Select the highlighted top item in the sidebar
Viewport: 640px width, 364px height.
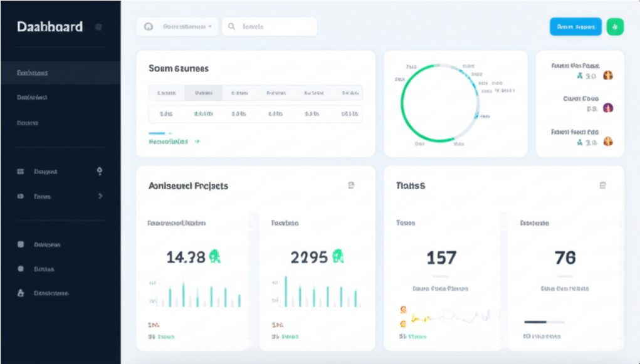(38, 72)
